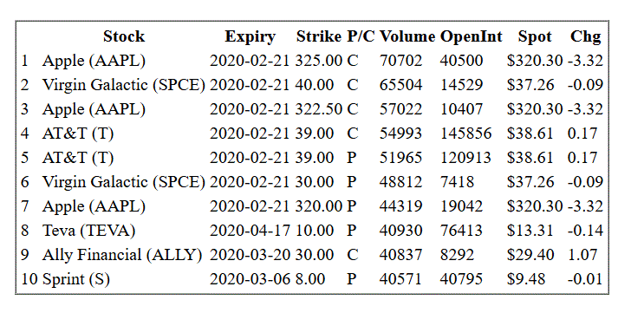Select Teva (TEVA) stock cell

tap(88, 231)
